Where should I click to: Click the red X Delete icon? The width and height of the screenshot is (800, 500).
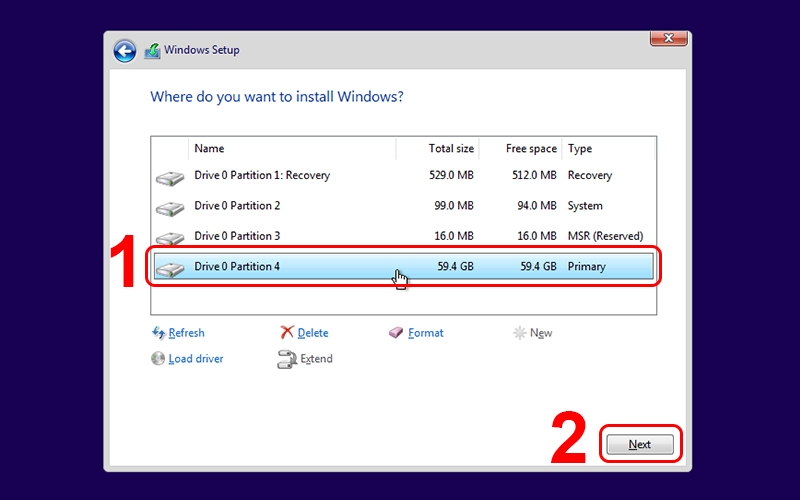[287, 333]
